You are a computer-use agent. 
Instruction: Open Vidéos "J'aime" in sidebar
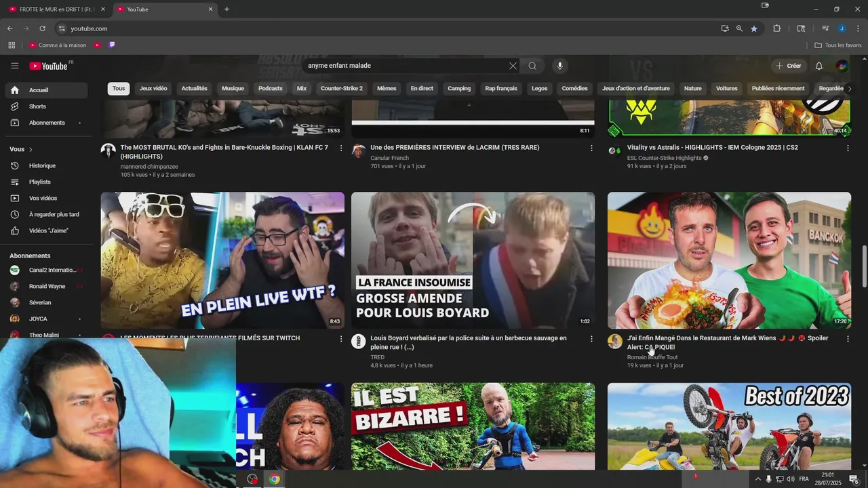[46, 230]
